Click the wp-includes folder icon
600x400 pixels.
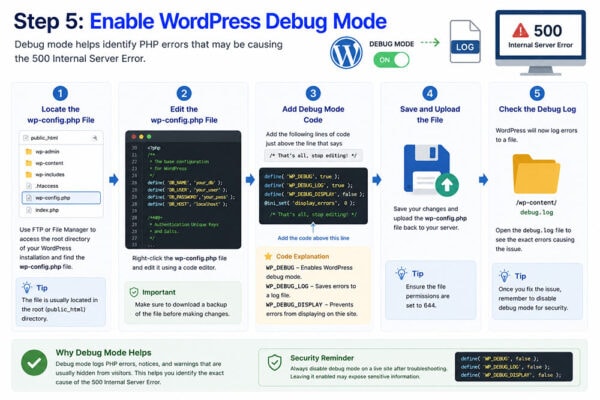(28, 175)
